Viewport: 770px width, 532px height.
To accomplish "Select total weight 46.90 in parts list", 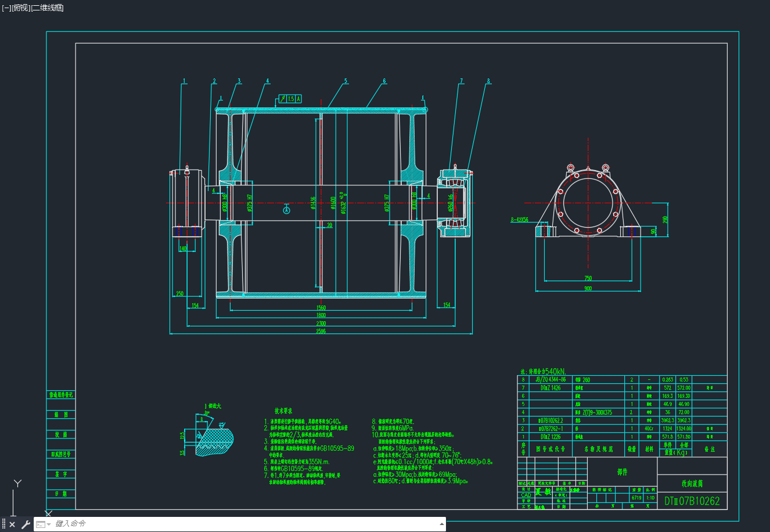I will (683, 404).
